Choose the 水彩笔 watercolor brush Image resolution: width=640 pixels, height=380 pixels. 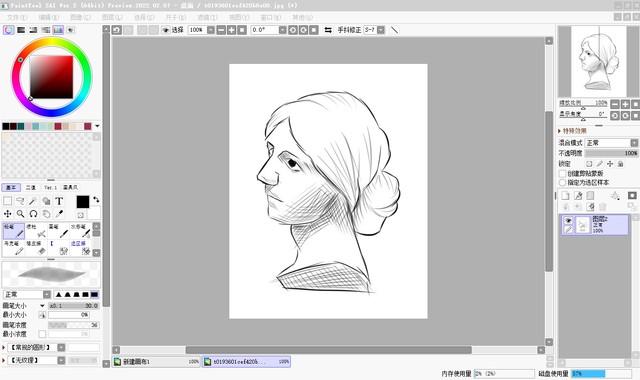(x=80, y=231)
